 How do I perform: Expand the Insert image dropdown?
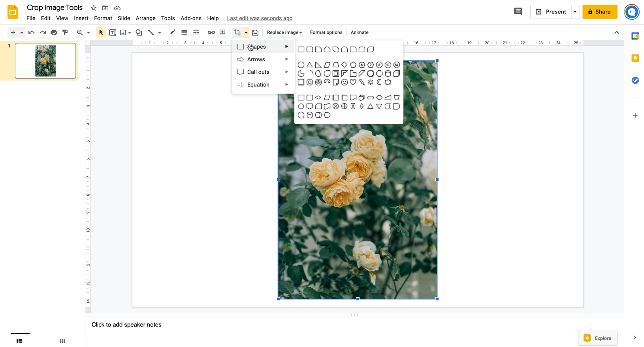pyautogui.click(x=130, y=32)
